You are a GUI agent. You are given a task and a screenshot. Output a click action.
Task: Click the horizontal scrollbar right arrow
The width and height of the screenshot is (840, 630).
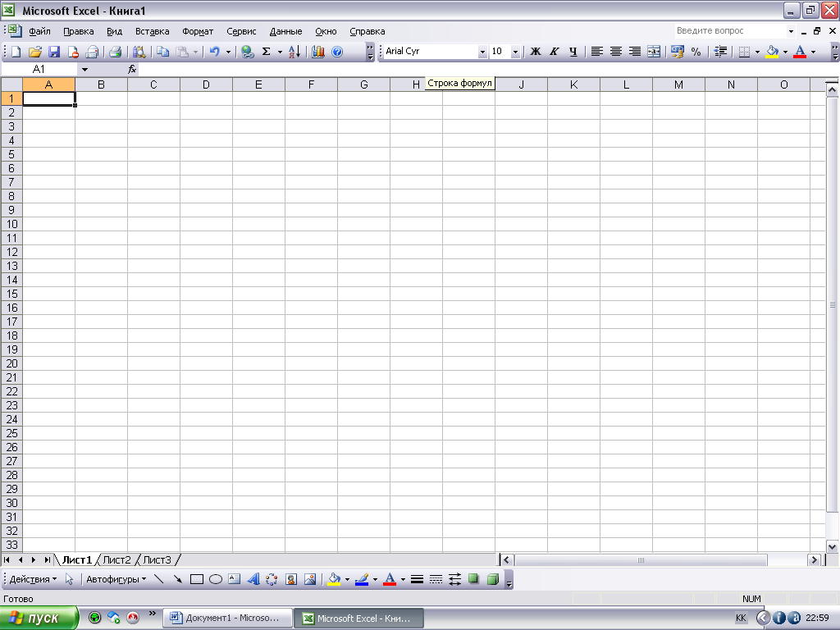814,559
